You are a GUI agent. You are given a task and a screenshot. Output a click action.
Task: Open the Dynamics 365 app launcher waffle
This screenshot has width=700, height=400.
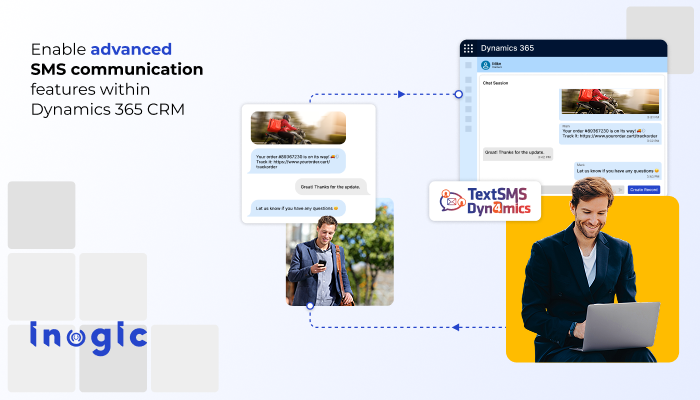[x=468, y=48]
